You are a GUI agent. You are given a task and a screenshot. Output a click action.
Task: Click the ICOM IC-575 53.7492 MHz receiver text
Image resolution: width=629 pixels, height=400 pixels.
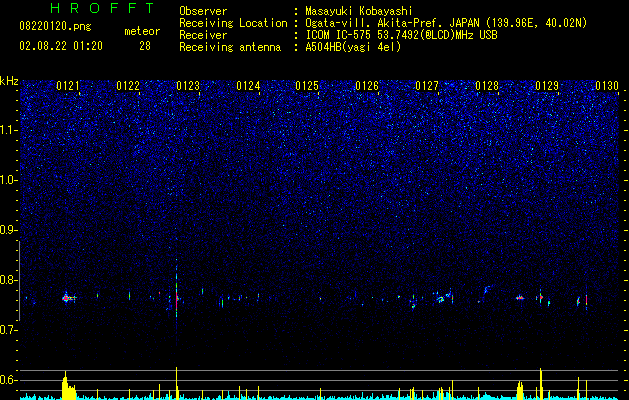tap(401, 35)
